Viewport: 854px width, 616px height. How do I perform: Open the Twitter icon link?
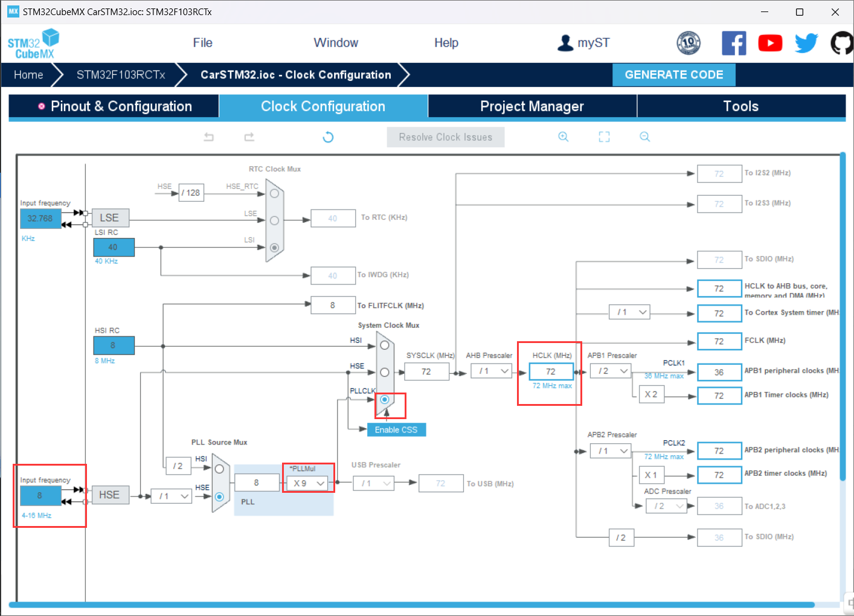[806, 43]
